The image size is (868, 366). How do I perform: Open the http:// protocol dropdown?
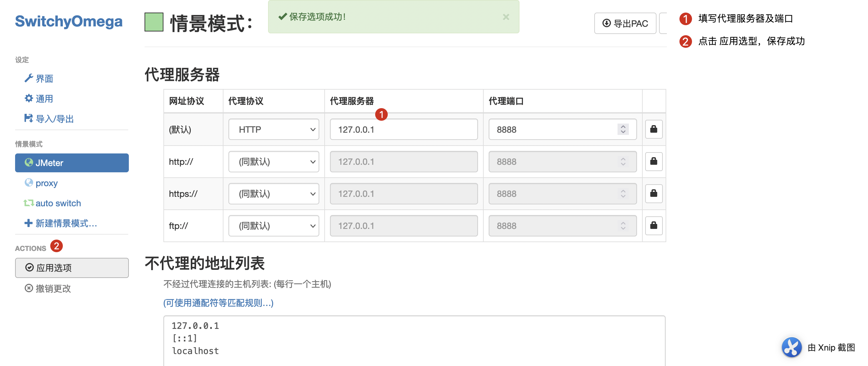pos(274,162)
